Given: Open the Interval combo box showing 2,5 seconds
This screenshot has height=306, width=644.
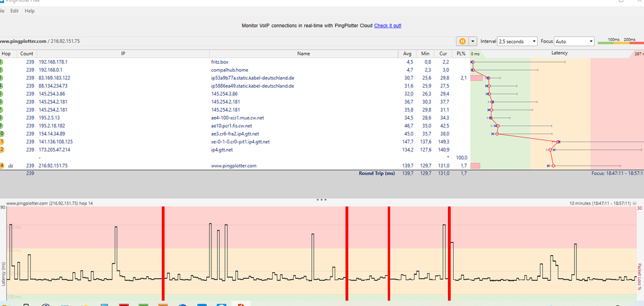Looking at the screenshot, I should [517, 41].
